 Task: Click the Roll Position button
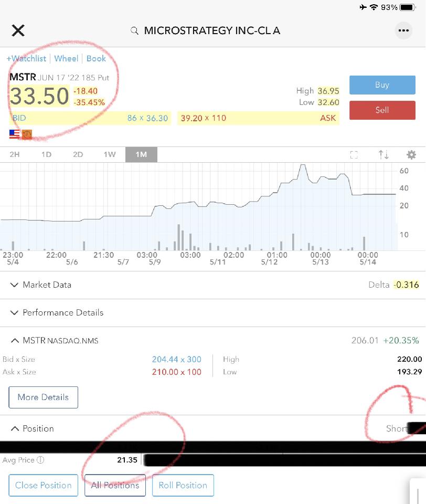183,486
